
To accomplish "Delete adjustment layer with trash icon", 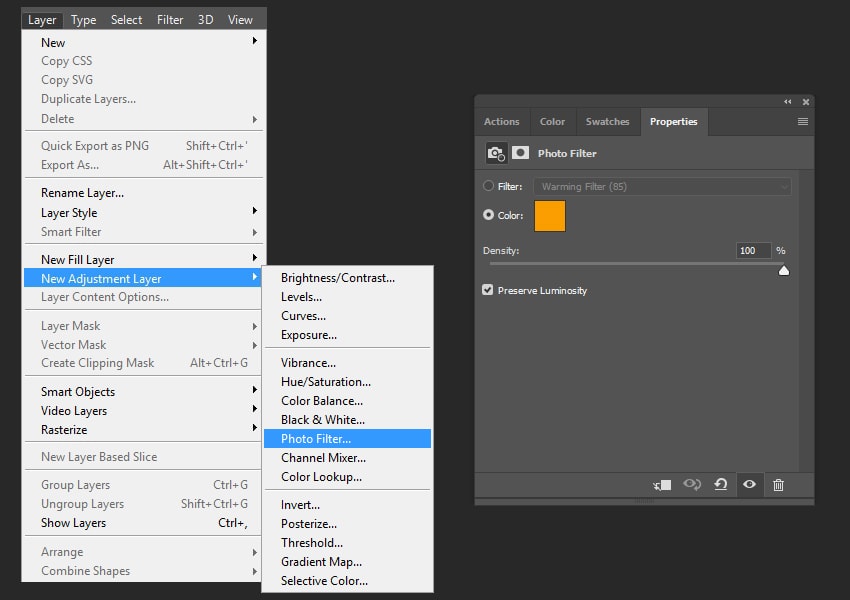I will (x=778, y=484).
